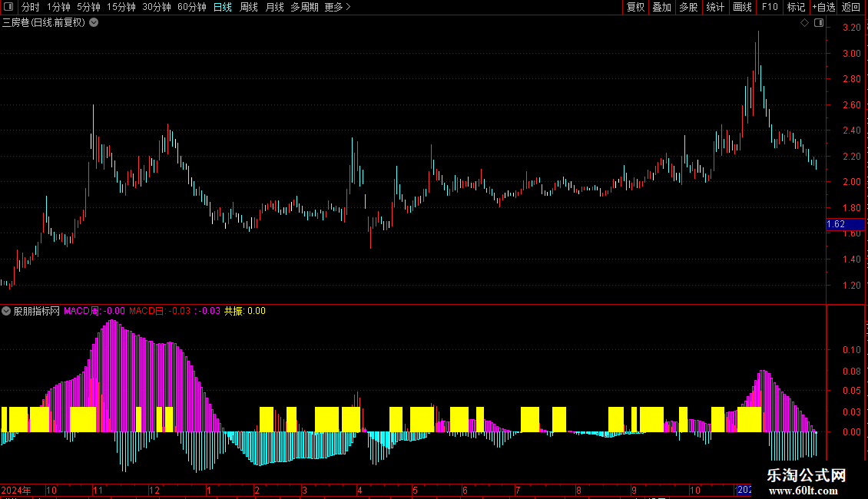Screen dimensions: 868x499
Task: Open the 三房巷 chart title dropdown
Action: pos(94,23)
